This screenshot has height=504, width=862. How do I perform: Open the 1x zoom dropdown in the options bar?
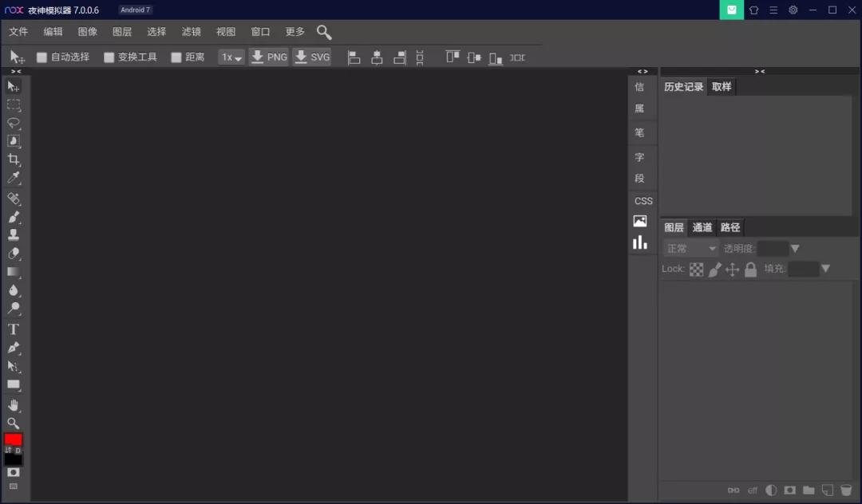231,57
